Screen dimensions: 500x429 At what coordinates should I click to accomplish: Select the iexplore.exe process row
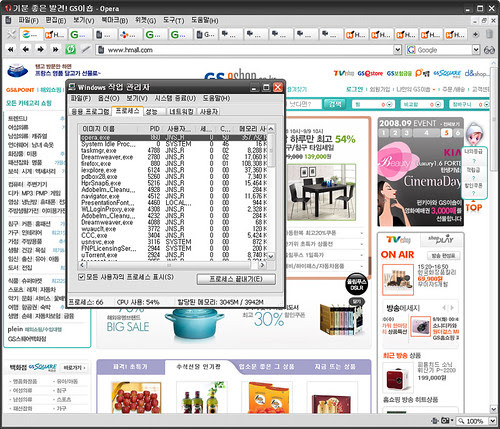173,170
